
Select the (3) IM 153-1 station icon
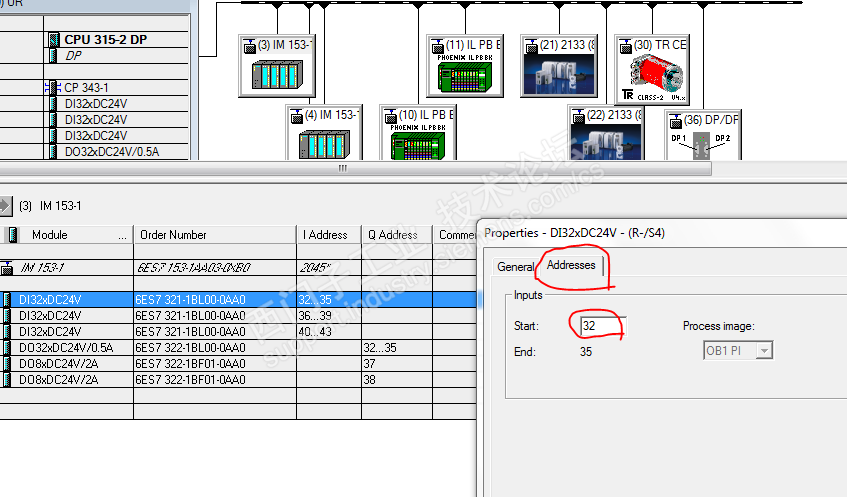pyautogui.click(x=277, y=66)
